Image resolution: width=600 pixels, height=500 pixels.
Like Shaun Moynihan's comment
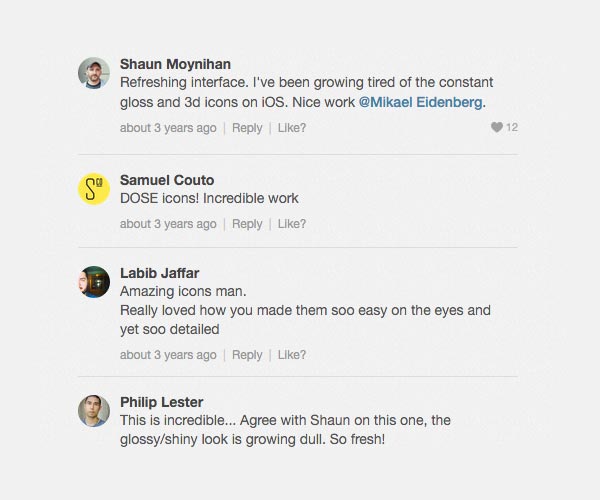click(x=292, y=128)
